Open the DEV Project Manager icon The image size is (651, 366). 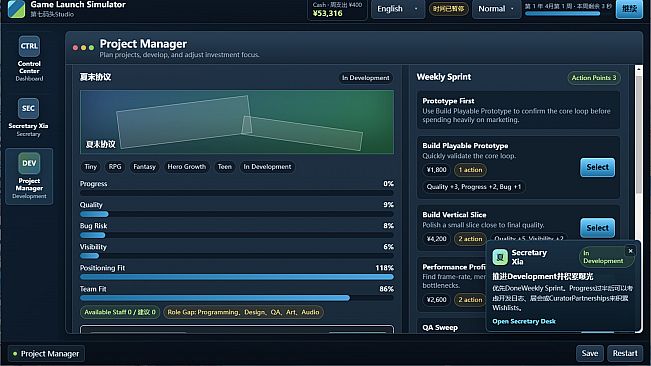29,163
